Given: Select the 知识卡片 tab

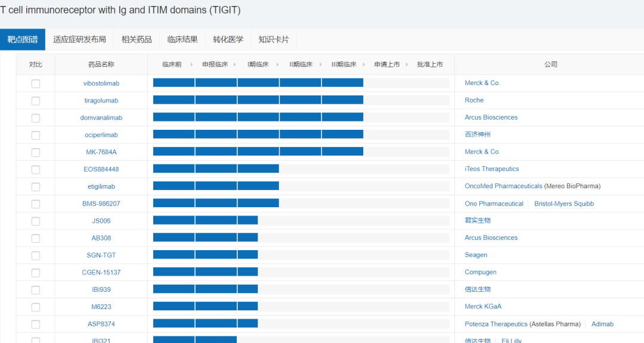Looking at the screenshot, I should point(274,40).
